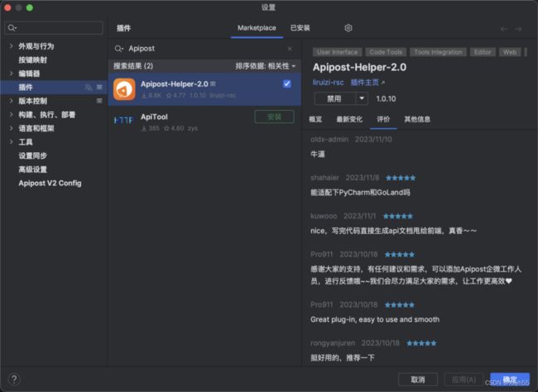Click the 取消 button
Screen dimensions: 538x392
[417, 380]
